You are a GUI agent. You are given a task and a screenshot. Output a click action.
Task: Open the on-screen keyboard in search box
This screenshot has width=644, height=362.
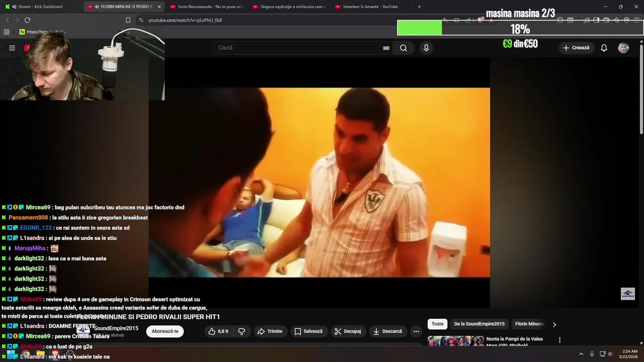pos(386,48)
